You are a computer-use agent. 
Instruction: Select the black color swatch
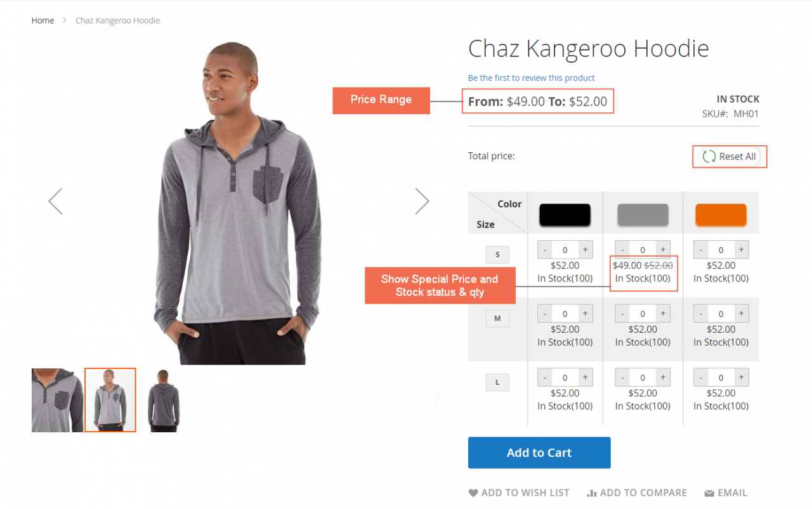tap(565, 214)
